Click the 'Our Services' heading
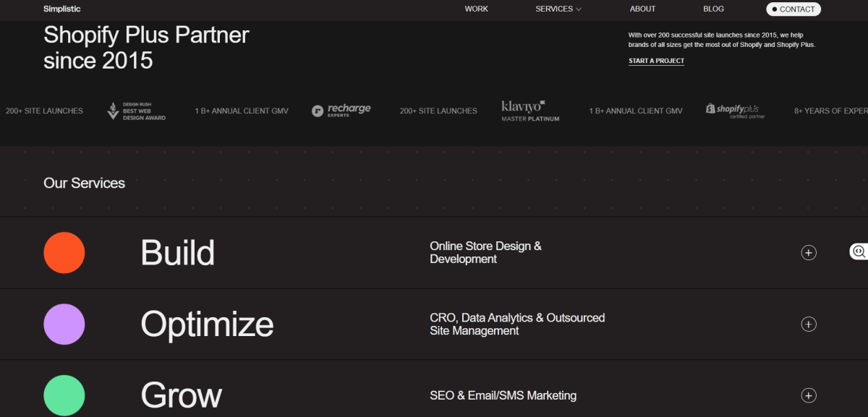 point(84,183)
